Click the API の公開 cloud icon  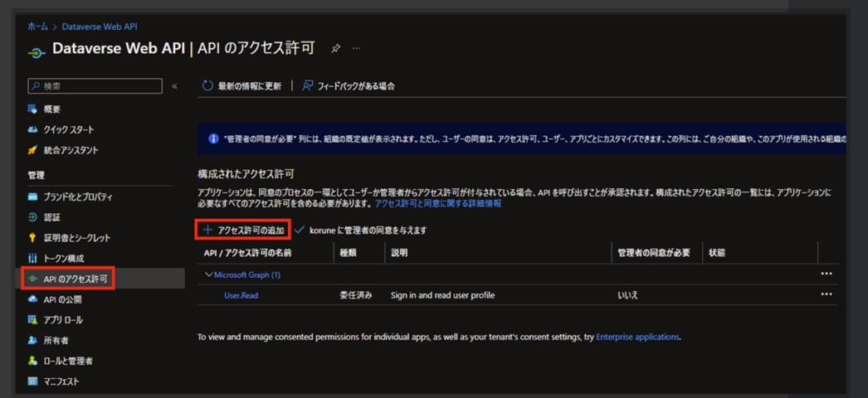(x=32, y=299)
